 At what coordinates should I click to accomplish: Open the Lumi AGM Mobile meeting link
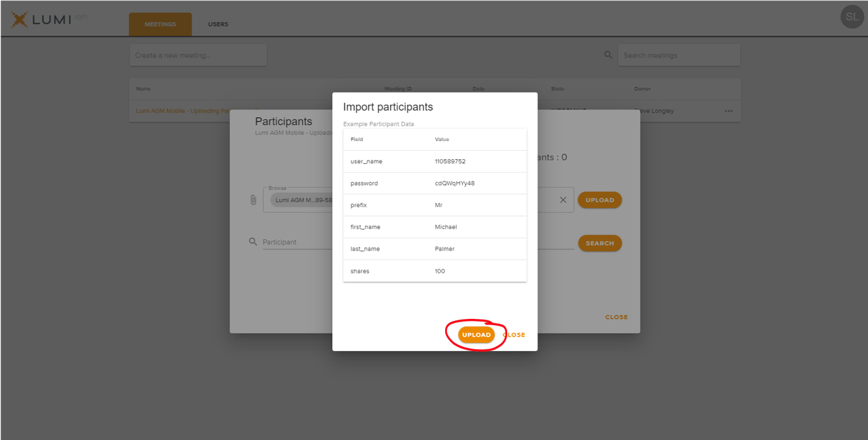click(183, 111)
